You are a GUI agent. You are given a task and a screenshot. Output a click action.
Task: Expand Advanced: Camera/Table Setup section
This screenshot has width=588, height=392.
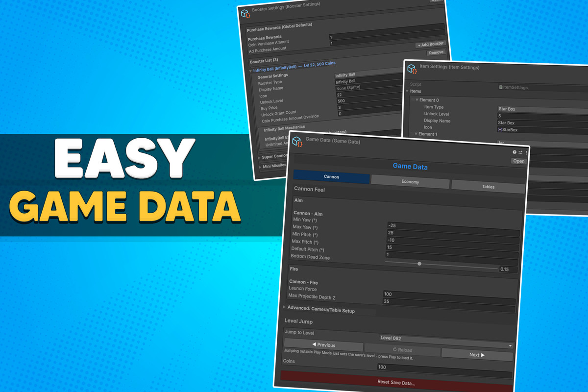click(285, 308)
